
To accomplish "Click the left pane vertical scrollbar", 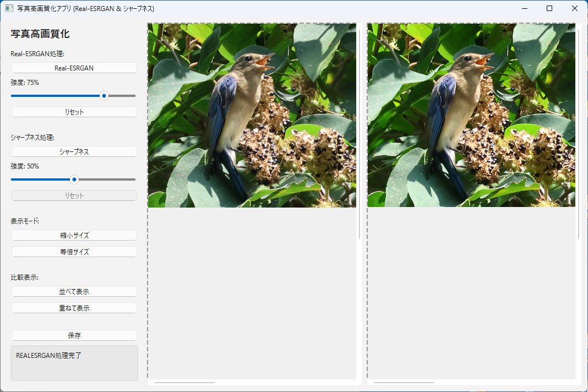I will tap(360, 134).
